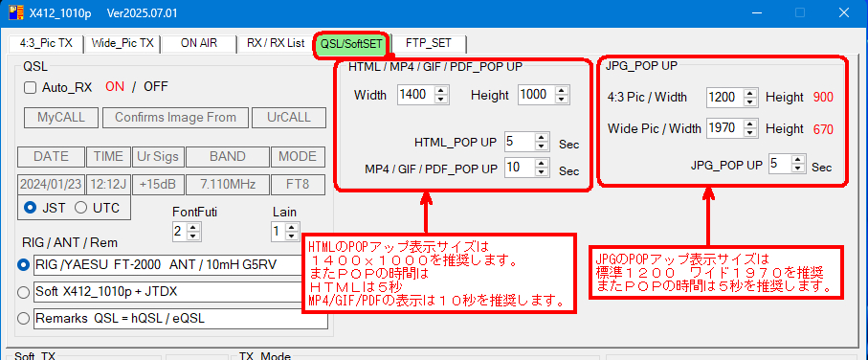Close the X412_1010p window

click(843, 12)
